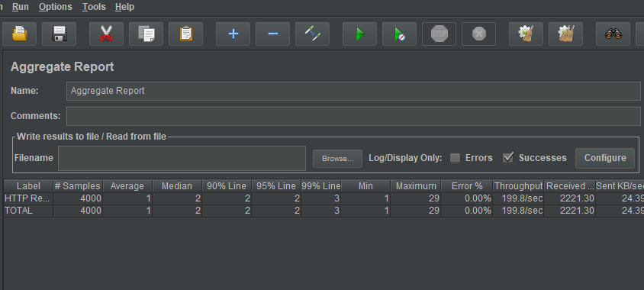The image size is (644, 290).
Task: Enable the Errors checkbox
Action: (x=455, y=158)
